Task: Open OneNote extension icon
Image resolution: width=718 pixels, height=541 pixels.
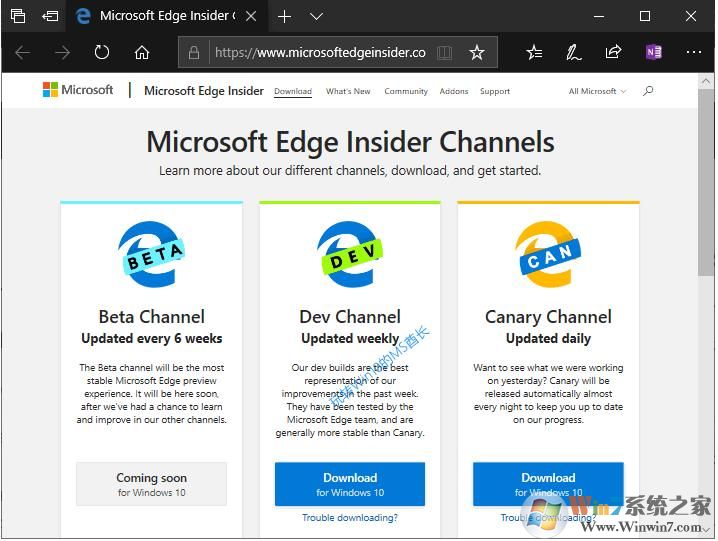Action: point(653,52)
